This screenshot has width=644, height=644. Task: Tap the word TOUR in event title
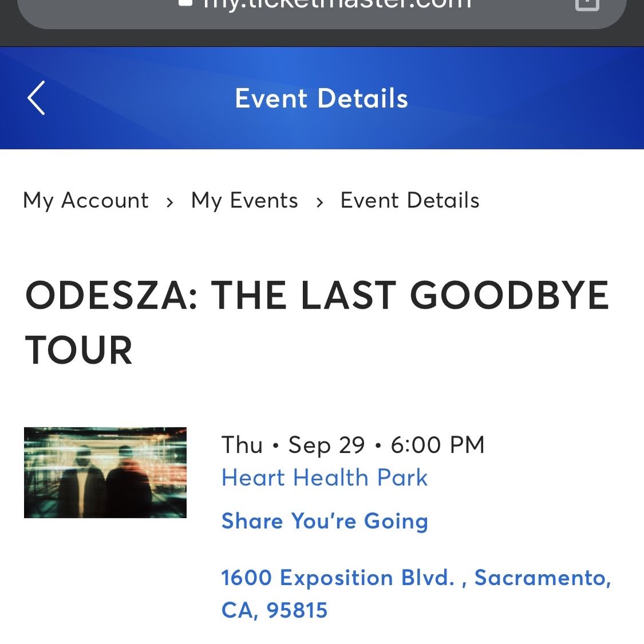[78, 350]
